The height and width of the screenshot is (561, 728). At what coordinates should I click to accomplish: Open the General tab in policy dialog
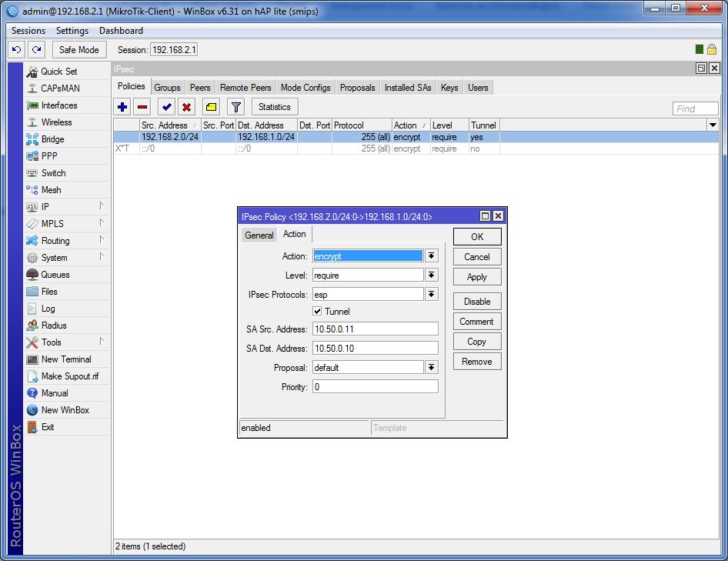[259, 235]
